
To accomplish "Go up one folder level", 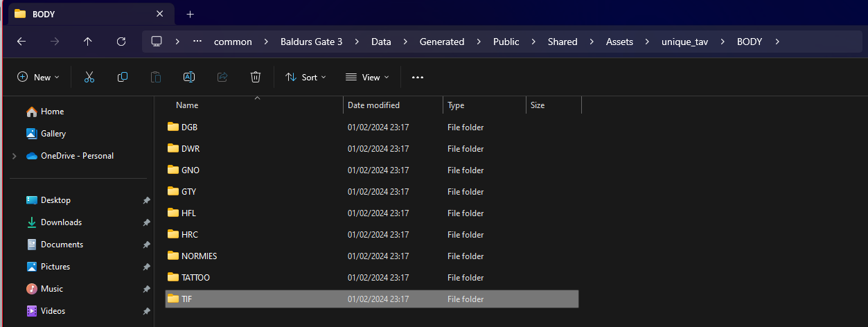I will coord(88,42).
